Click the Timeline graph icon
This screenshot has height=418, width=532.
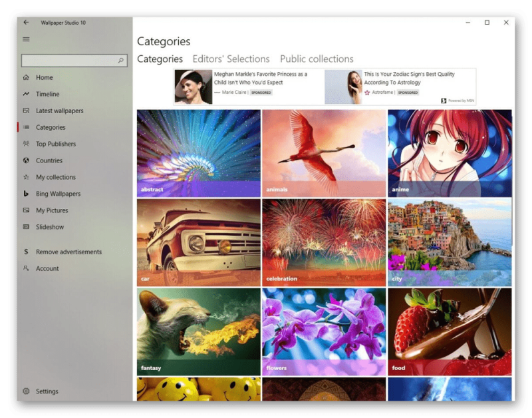[26, 94]
